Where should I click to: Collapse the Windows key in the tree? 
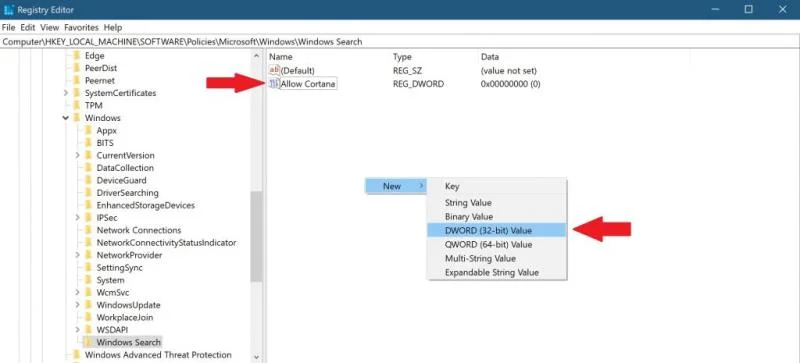(65, 118)
